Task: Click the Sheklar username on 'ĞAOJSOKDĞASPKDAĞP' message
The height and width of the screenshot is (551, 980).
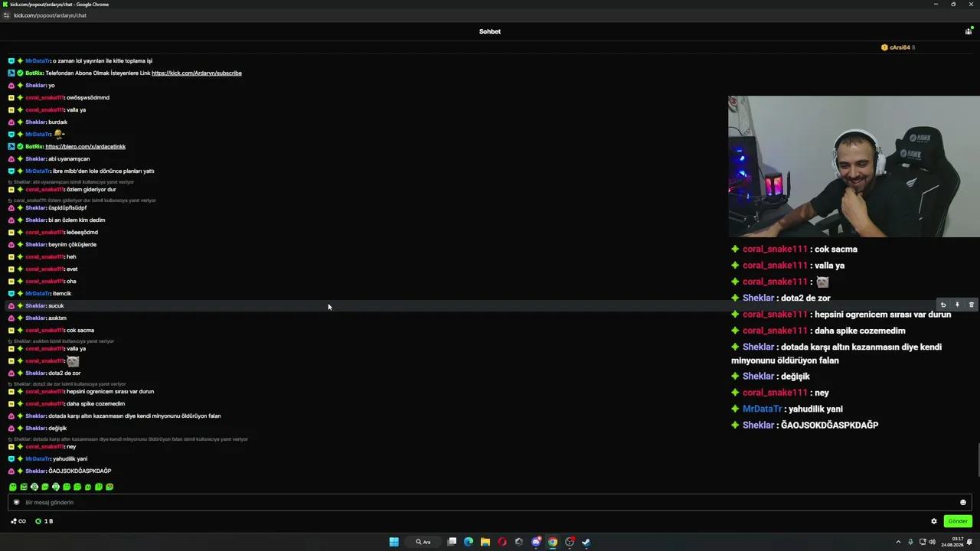Action: click(x=35, y=471)
